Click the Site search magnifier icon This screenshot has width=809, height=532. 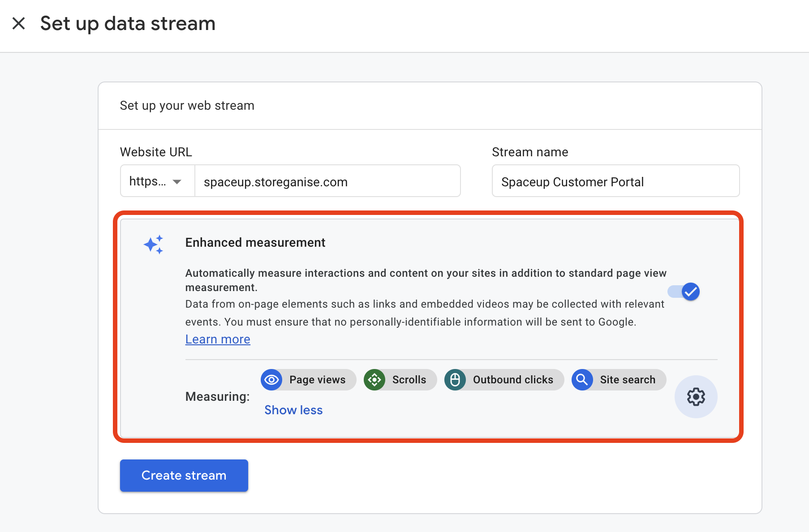(x=582, y=380)
